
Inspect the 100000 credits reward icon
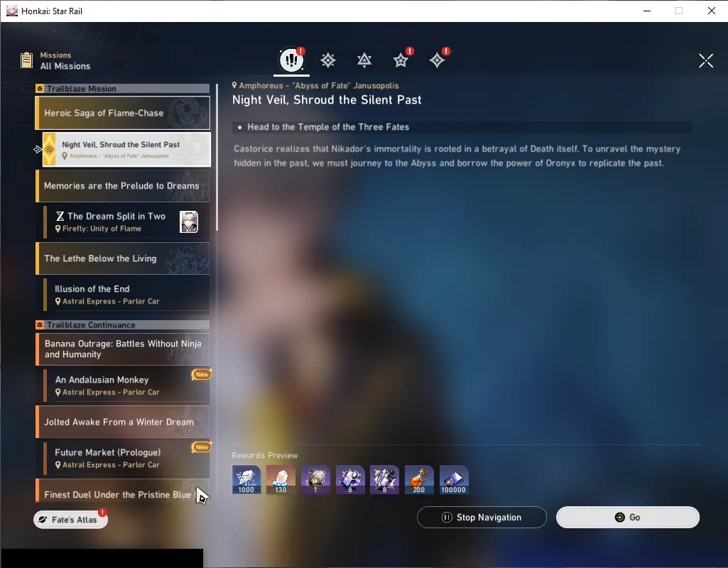pyautogui.click(x=454, y=479)
